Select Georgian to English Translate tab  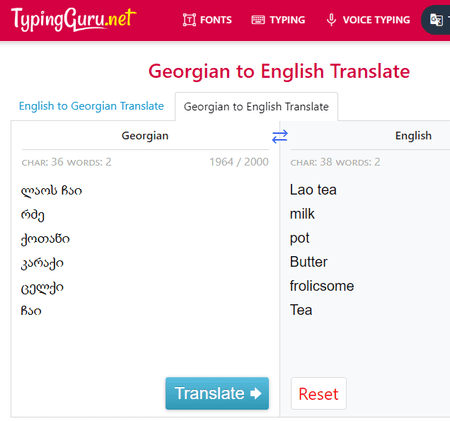256,107
